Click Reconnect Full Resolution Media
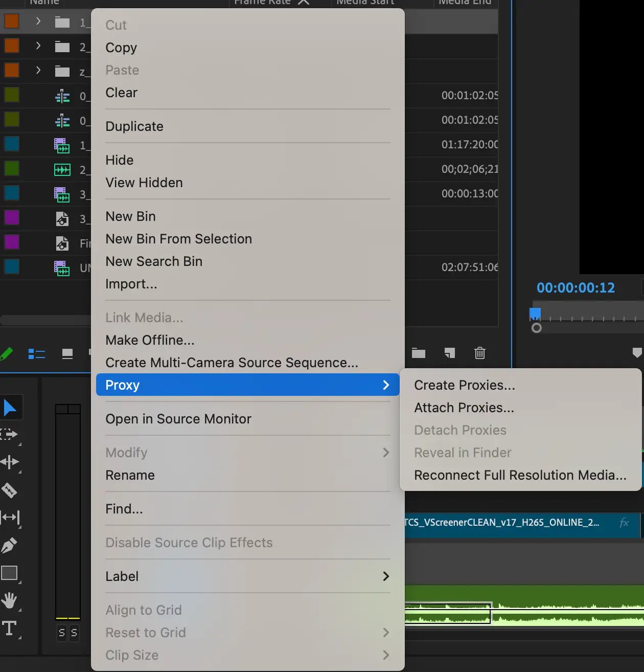This screenshot has height=672, width=644. [520, 475]
